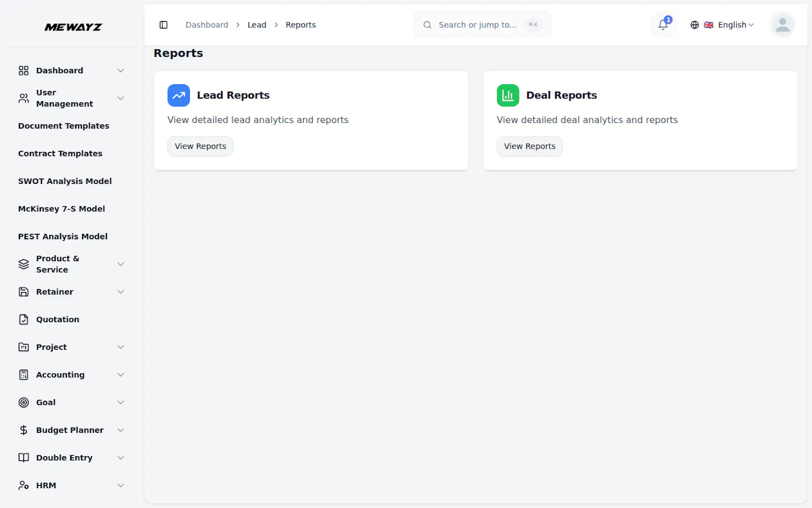The height and width of the screenshot is (508, 812).
Task: Open the English language dropdown
Action: coord(722,25)
